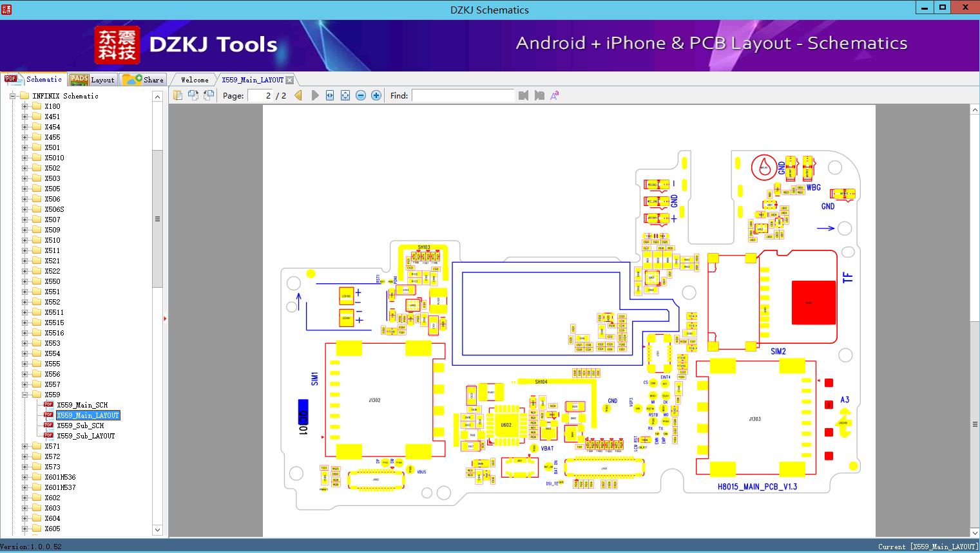Collapse the INFINIX Schematic tree root
Viewport: 980px width, 553px height.
(12, 96)
